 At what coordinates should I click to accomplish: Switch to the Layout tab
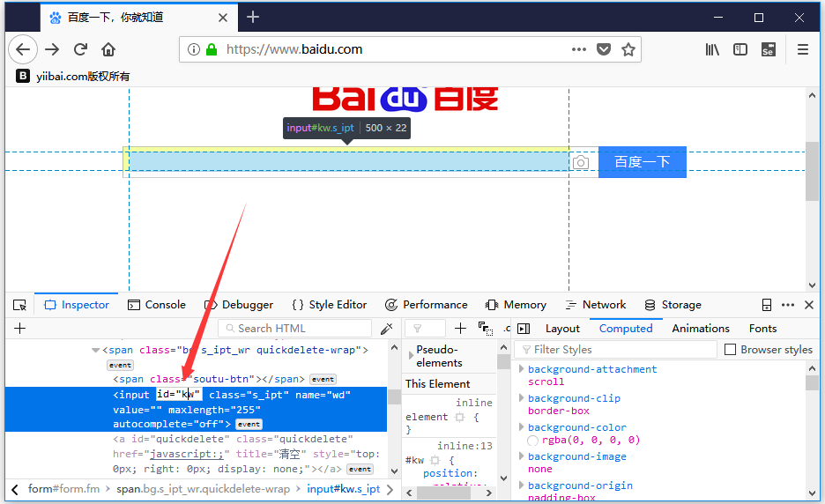click(x=562, y=329)
